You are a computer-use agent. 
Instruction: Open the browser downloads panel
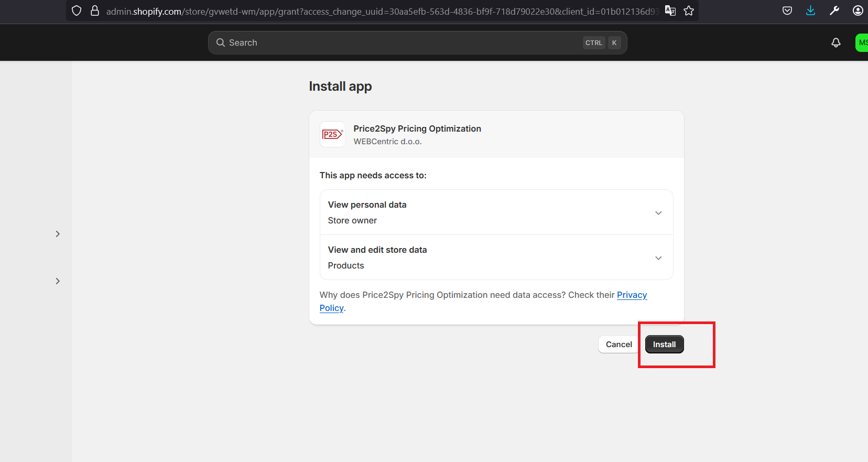(811, 10)
